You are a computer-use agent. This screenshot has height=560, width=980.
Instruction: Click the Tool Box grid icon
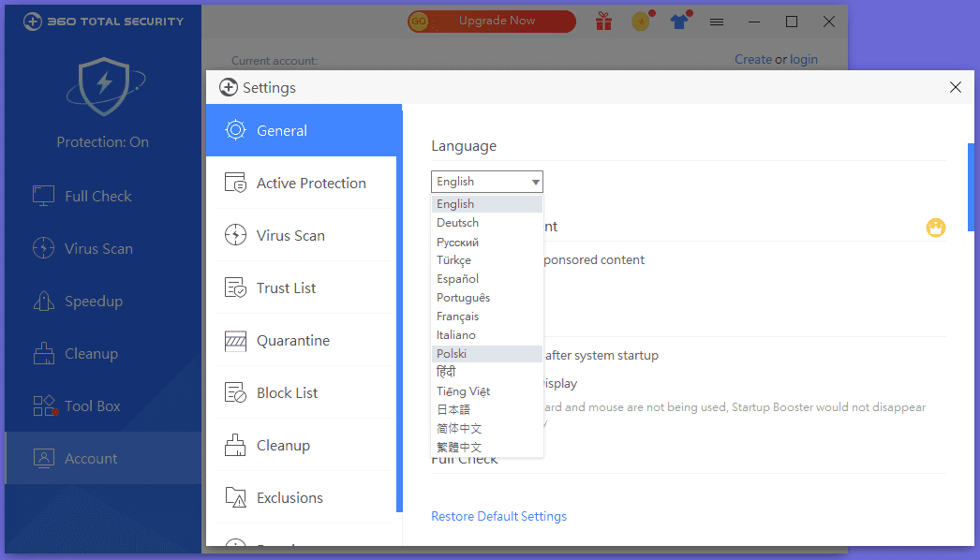pos(44,405)
